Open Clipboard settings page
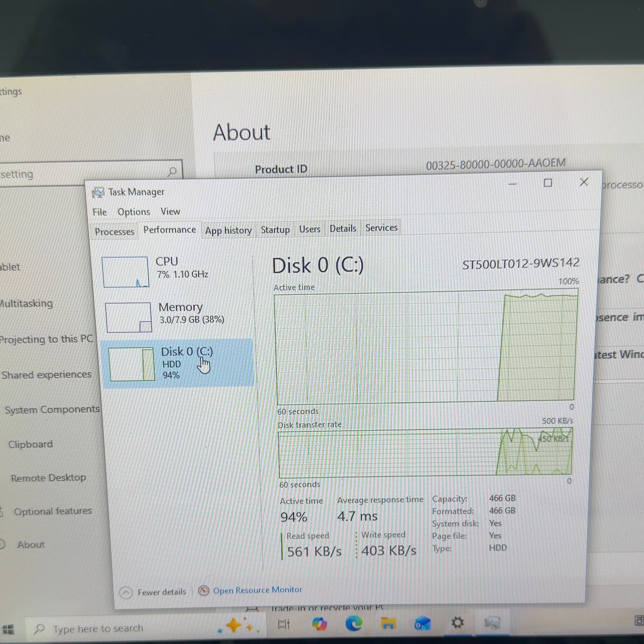Image resolution: width=644 pixels, height=644 pixels. 31,444
